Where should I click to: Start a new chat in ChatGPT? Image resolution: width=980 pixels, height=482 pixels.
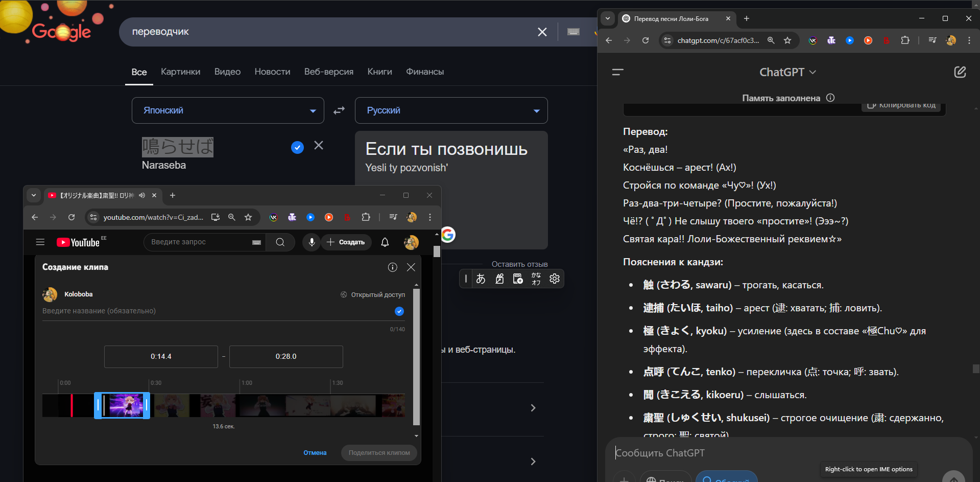pos(960,72)
